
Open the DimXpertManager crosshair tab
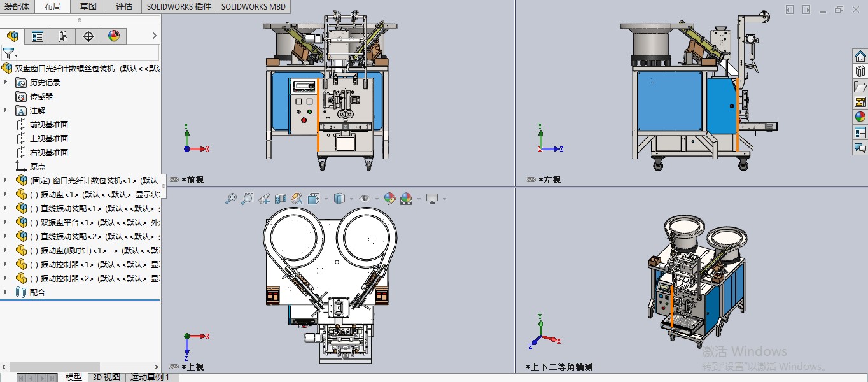88,36
